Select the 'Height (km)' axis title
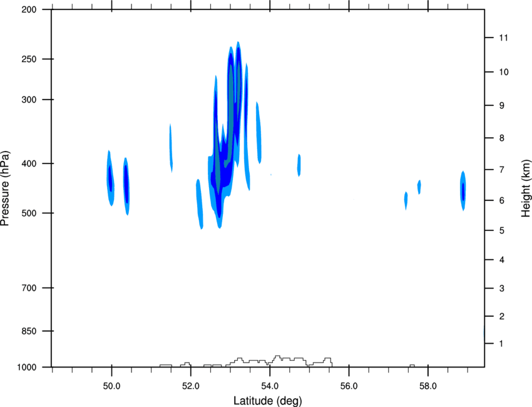 pos(526,188)
